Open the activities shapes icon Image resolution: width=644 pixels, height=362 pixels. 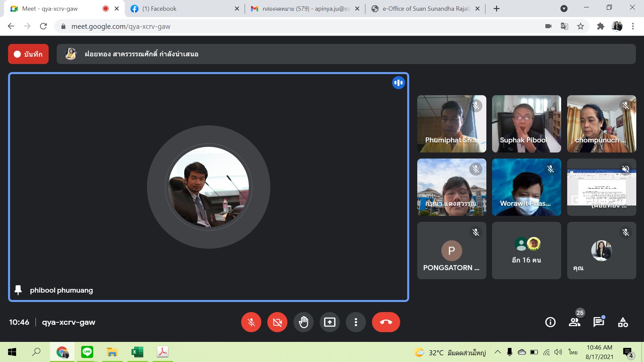623,322
